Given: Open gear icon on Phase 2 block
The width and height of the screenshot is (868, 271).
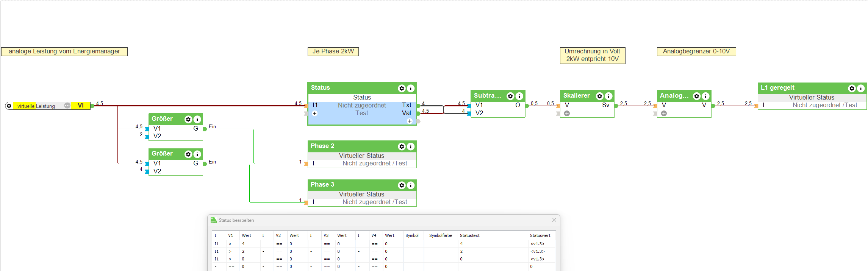Looking at the screenshot, I should coord(402,146).
